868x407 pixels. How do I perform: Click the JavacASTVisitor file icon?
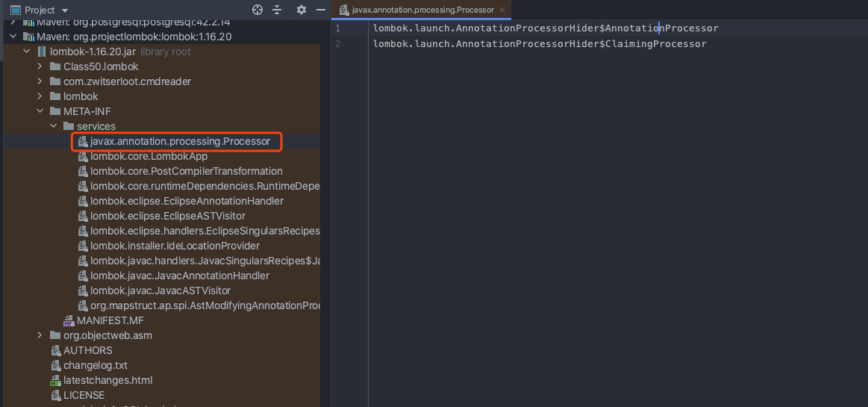pyautogui.click(x=83, y=291)
